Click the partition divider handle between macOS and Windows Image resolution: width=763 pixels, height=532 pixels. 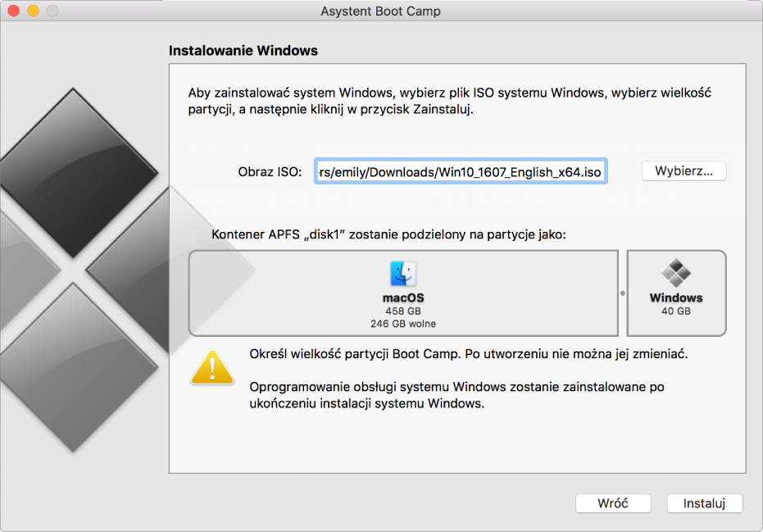pyautogui.click(x=622, y=293)
